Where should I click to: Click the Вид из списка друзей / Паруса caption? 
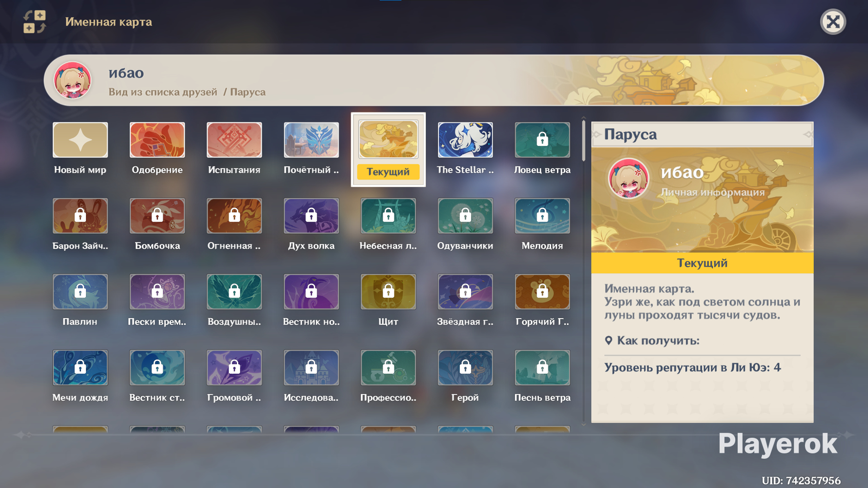(x=187, y=92)
